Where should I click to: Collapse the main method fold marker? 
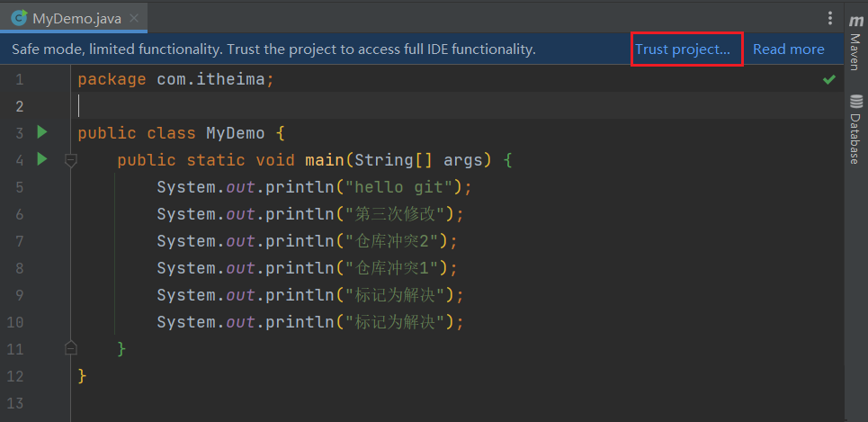[71, 160]
